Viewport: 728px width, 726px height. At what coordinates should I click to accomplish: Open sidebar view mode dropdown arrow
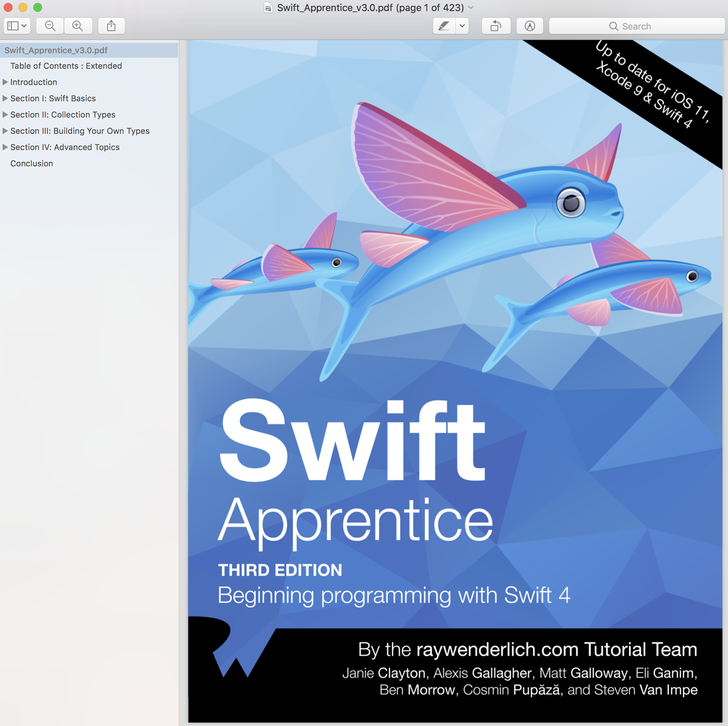pyautogui.click(x=24, y=26)
